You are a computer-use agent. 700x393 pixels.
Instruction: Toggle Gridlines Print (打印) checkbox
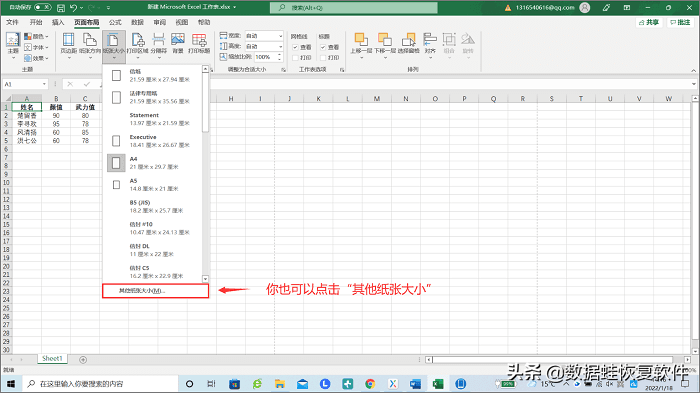(295, 58)
